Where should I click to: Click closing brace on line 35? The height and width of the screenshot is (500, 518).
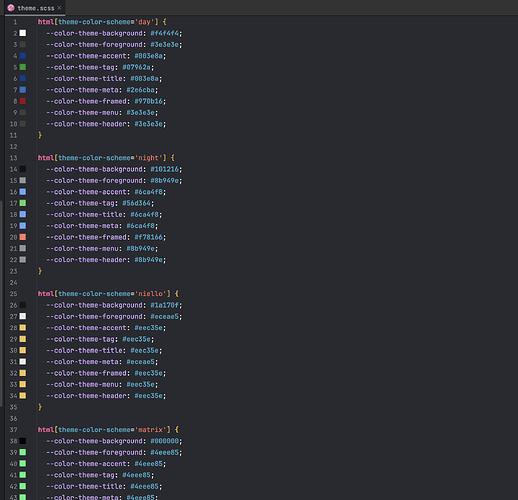pos(40,407)
